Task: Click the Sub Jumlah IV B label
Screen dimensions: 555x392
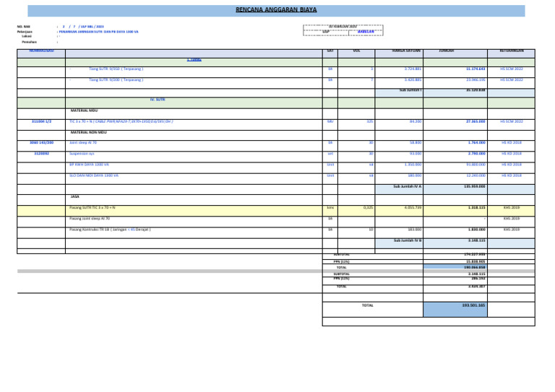Action: (x=407, y=240)
